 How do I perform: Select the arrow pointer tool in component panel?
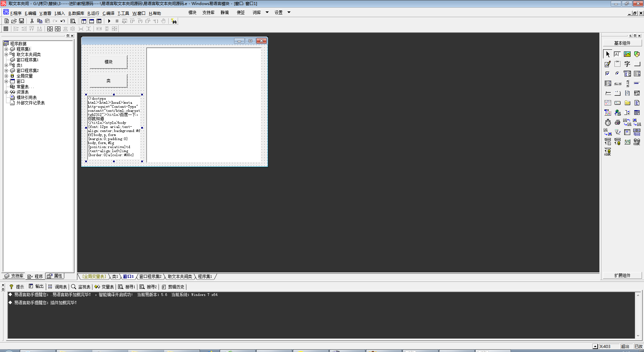coord(607,54)
